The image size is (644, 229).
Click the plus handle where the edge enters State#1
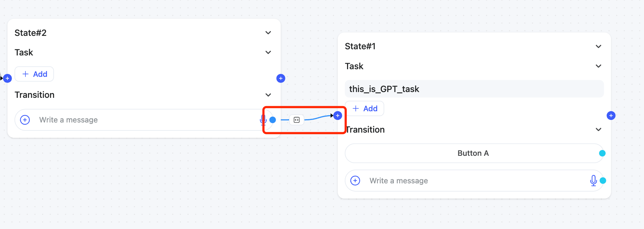[x=338, y=116]
